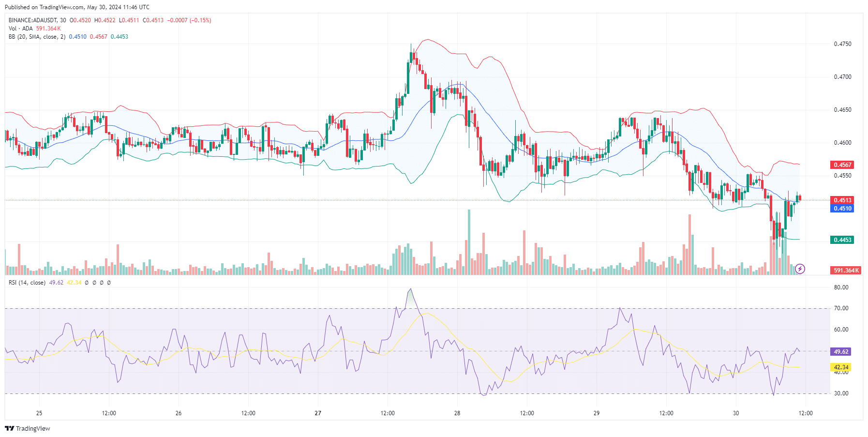The height and width of the screenshot is (437, 868).
Task: Click the 591.364K volume value in legend
Action: [48, 29]
